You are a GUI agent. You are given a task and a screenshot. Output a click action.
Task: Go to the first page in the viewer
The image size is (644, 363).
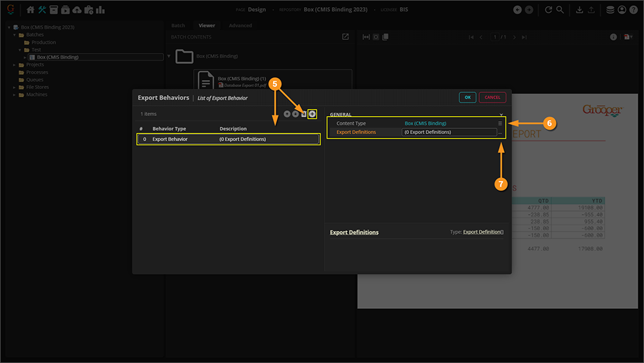471,37
